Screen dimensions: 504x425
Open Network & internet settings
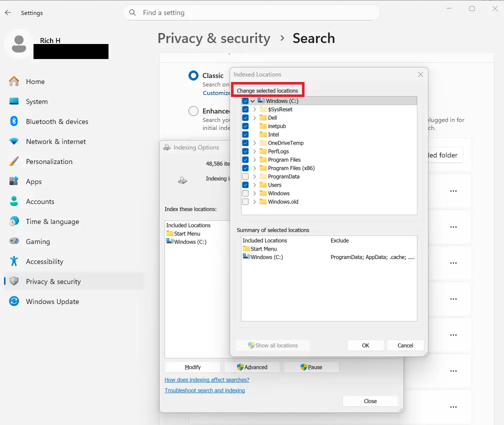coord(74,141)
